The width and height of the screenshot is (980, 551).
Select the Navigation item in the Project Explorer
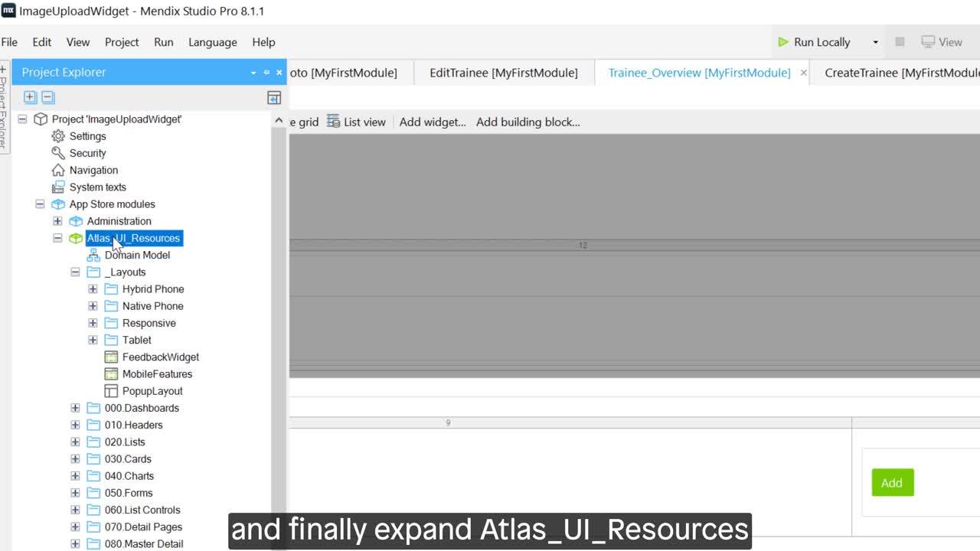93,170
